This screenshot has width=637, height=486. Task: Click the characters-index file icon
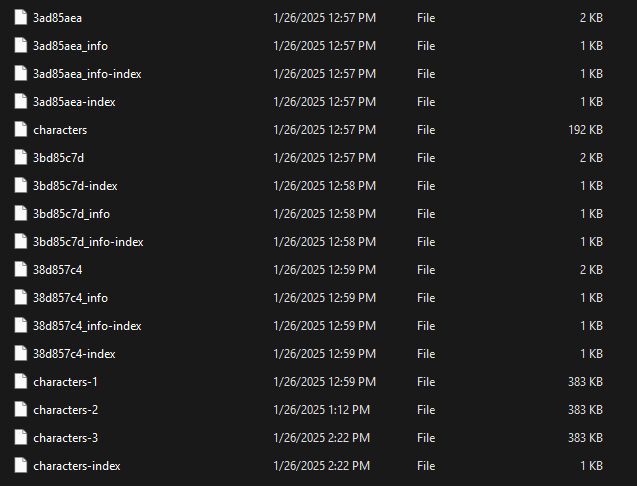tap(21, 466)
